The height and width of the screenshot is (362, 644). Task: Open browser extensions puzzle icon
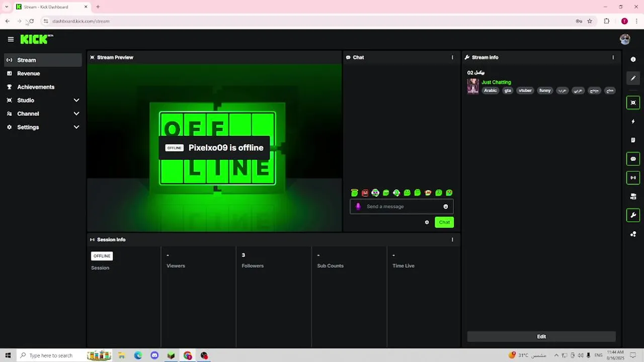pos(607,21)
